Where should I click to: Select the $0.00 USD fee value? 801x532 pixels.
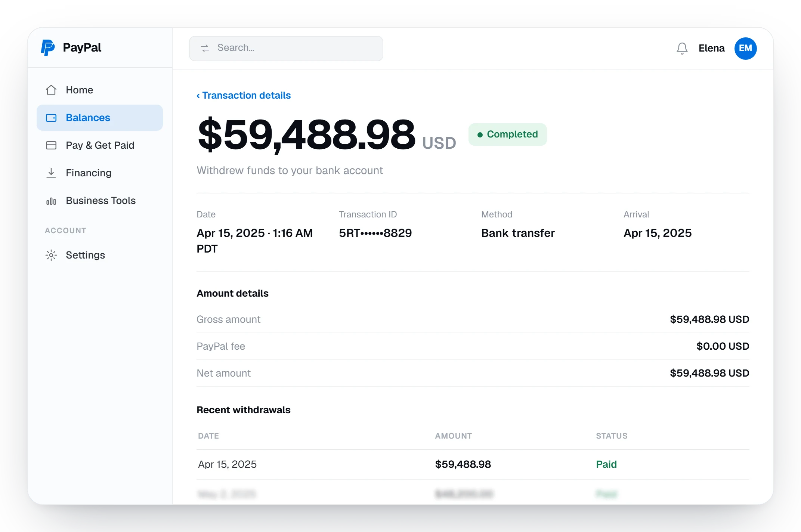(x=723, y=346)
